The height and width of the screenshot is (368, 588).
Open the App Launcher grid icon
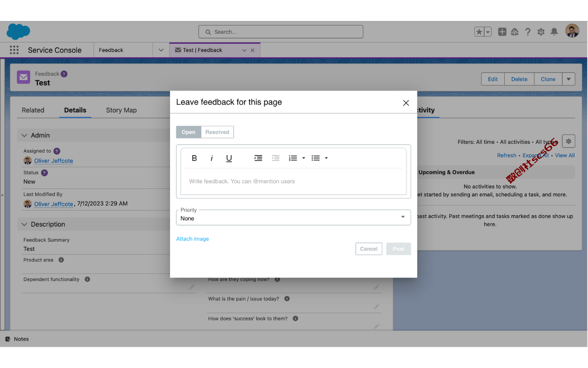click(x=14, y=50)
